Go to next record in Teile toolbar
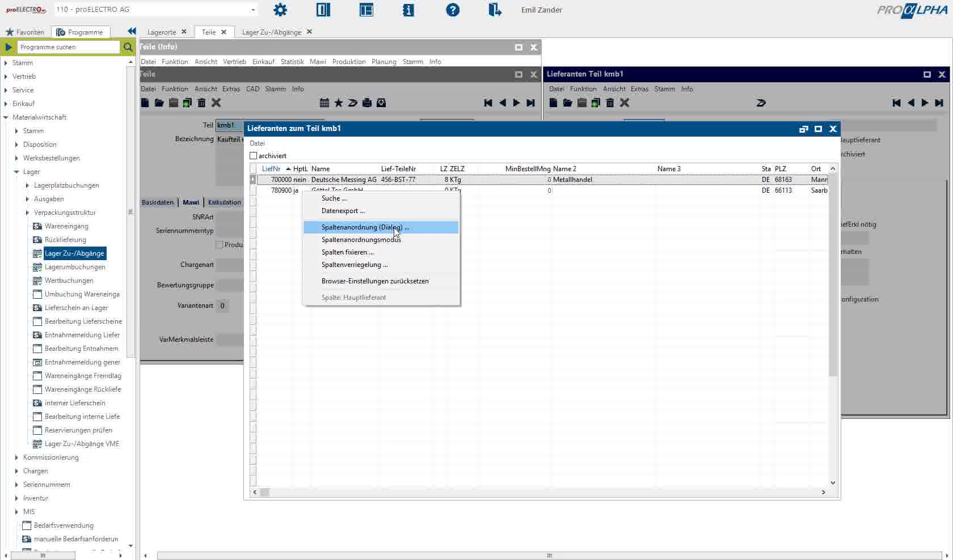This screenshot has width=953, height=560. pos(516,103)
